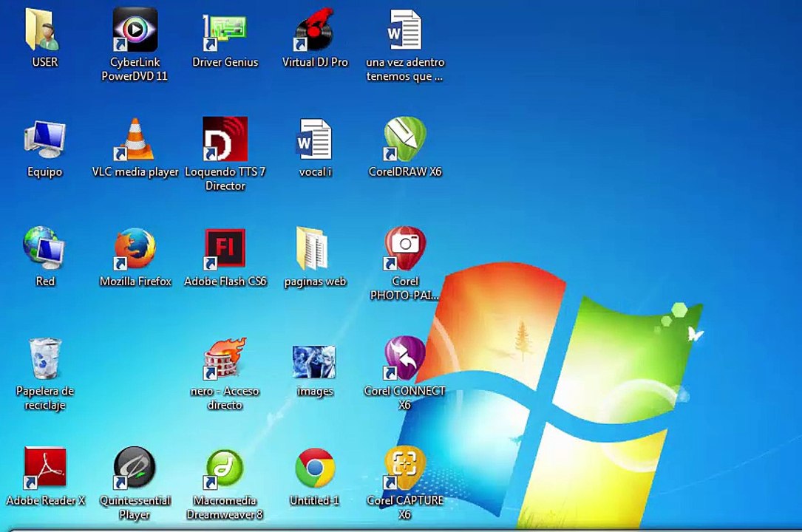Select the Corel CONNECT X6 icon
Image resolution: width=802 pixels, height=532 pixels.
click(404, 359)
